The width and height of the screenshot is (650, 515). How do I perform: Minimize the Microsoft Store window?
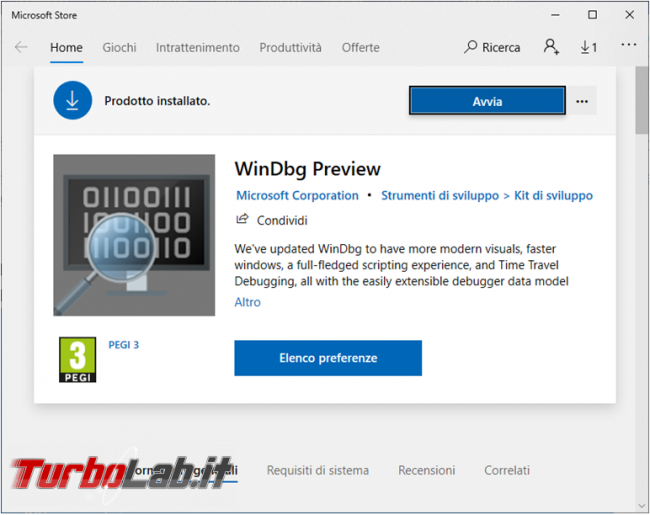pyautogui.click(x=555, y=15)
